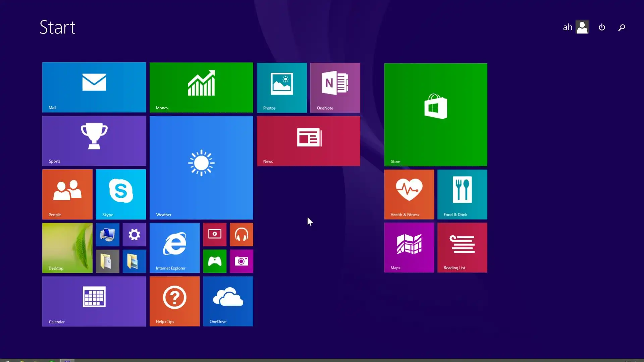Open the Reading List tile

pos(462,247)
